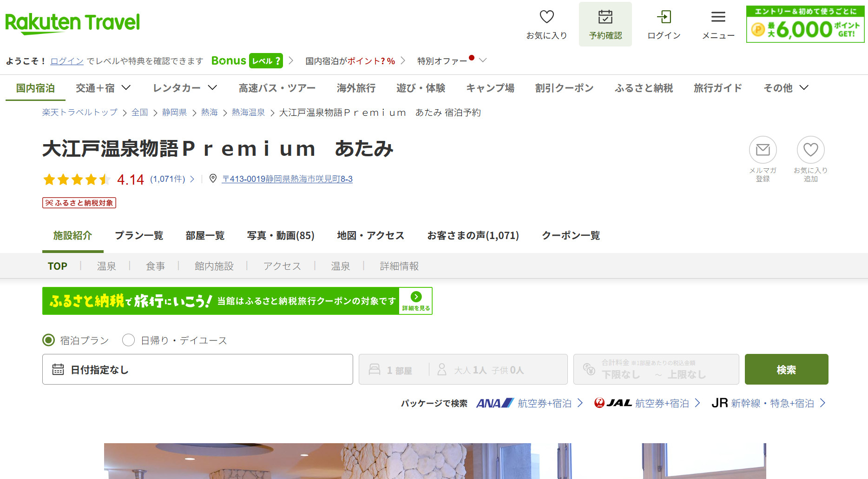
Task: Click the 日付指定なし date field
Action: pos(197,369)
